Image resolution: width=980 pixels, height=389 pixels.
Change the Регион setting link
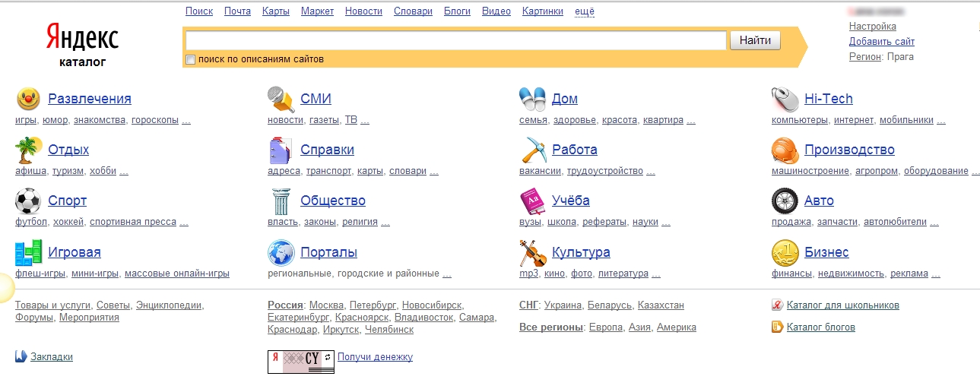(865, 57)
